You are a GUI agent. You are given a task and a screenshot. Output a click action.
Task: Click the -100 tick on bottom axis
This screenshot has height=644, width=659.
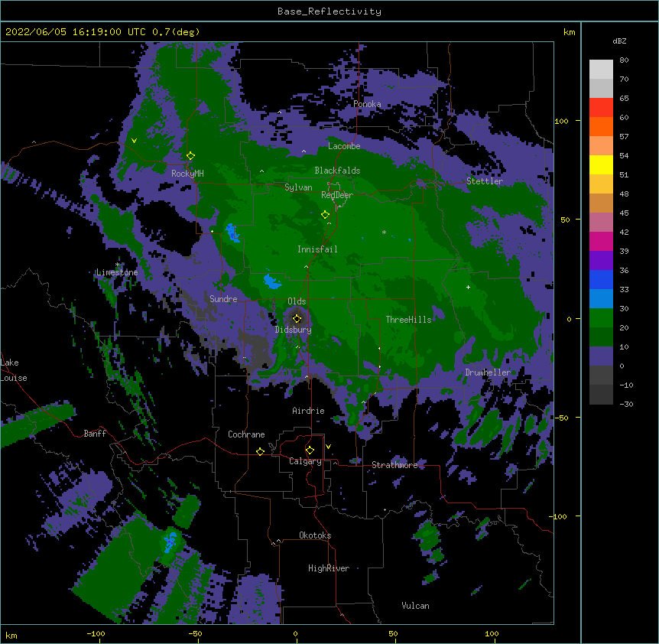96,633
